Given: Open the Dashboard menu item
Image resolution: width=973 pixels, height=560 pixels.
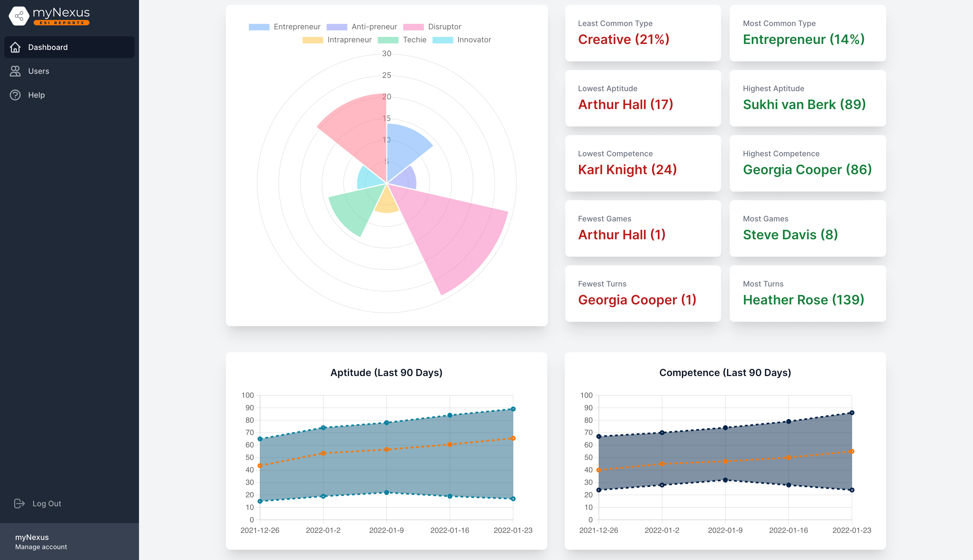Looking at the screenshot, I should (x=69, y=47).
